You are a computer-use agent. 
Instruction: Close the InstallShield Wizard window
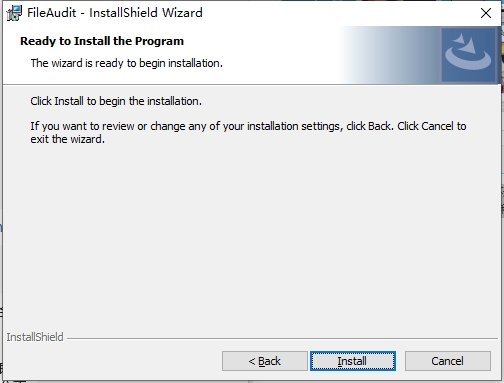tap(486, 13)
